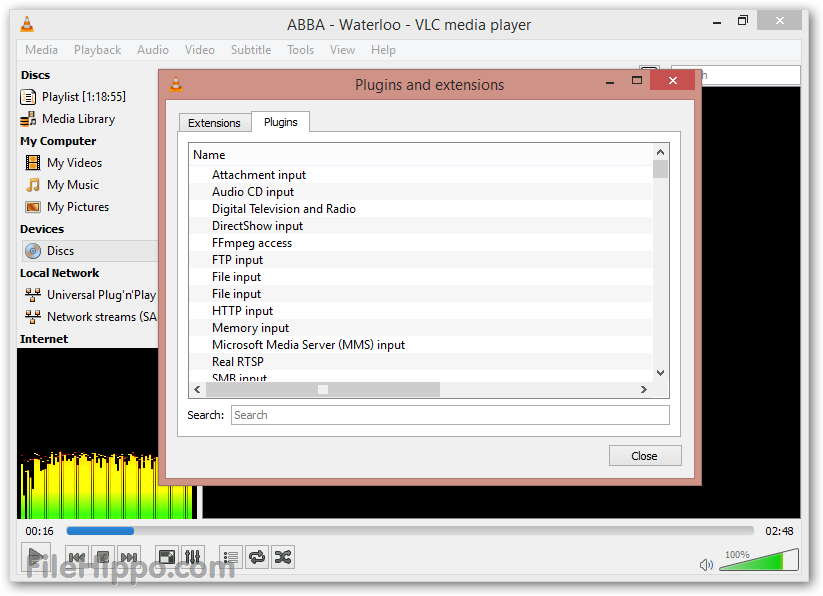Viewport: 823px width, 596px height.
Task: Select the Media Library entry
Action: [x=78, y=118]
